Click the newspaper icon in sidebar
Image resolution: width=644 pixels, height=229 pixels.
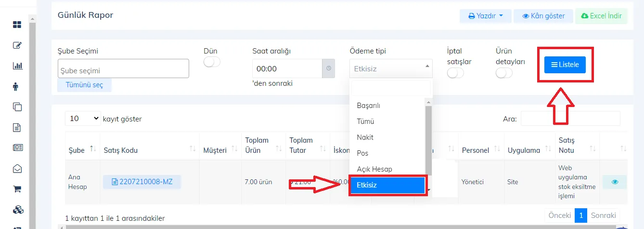coord(18,148)
